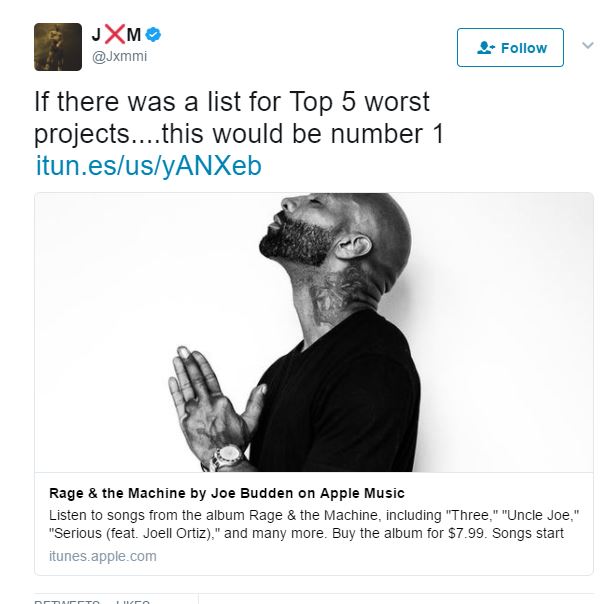This screenshot has height=604, width=615.
Task: Click the blue verified badge checkmark
Action: tap(153, 35)
